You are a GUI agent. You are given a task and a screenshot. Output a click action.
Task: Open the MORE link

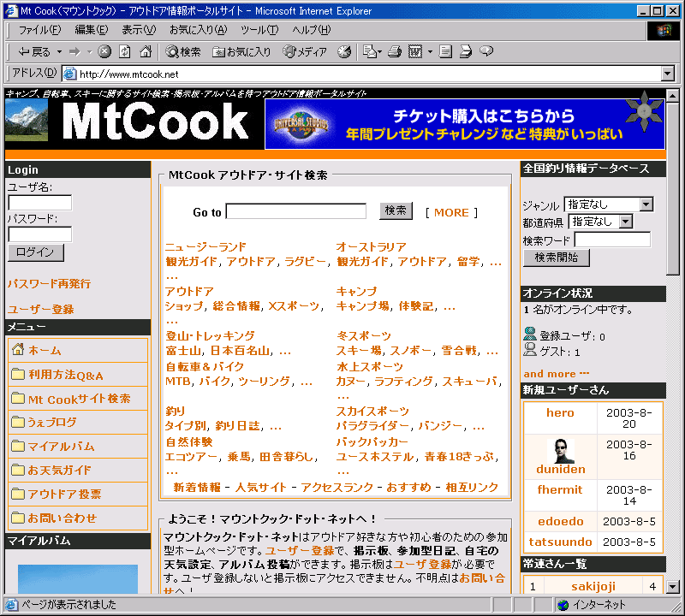(451, 213)
